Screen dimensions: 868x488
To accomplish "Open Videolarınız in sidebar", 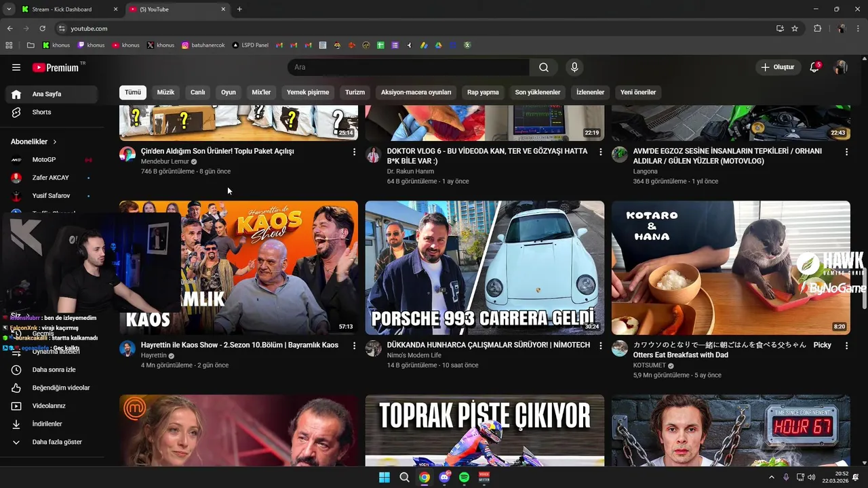I will pos(52,406).
